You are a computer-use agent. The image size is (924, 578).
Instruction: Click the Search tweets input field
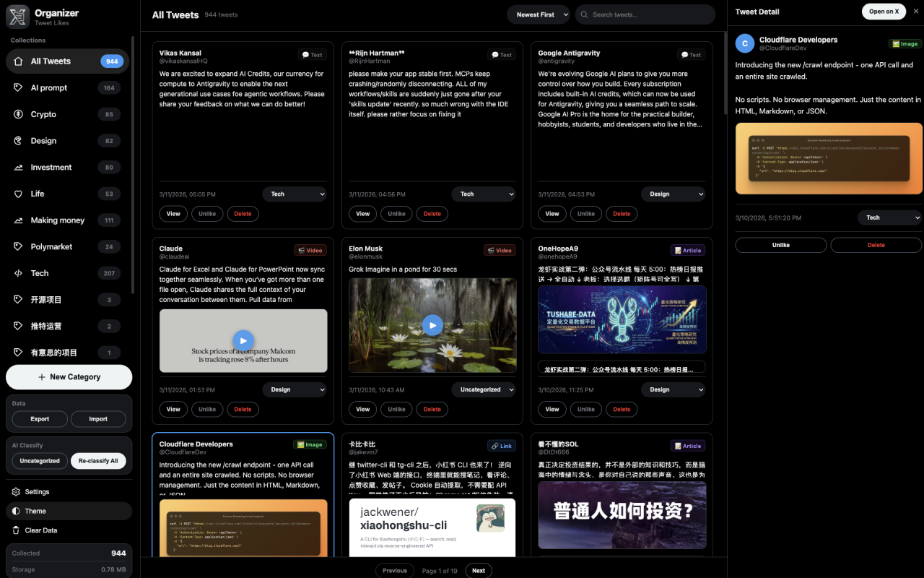point(645,14)
